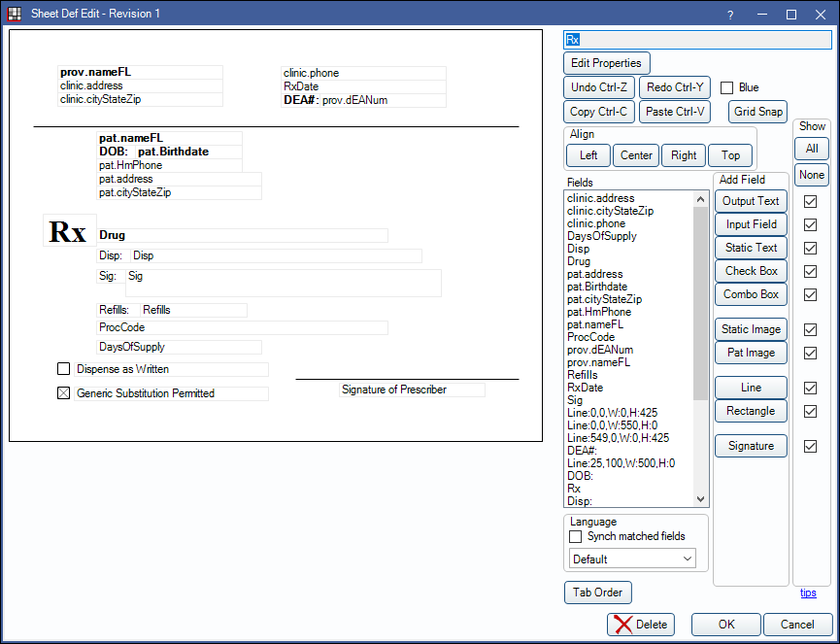
Task: Open the tips link
Action: coord(808,593)
